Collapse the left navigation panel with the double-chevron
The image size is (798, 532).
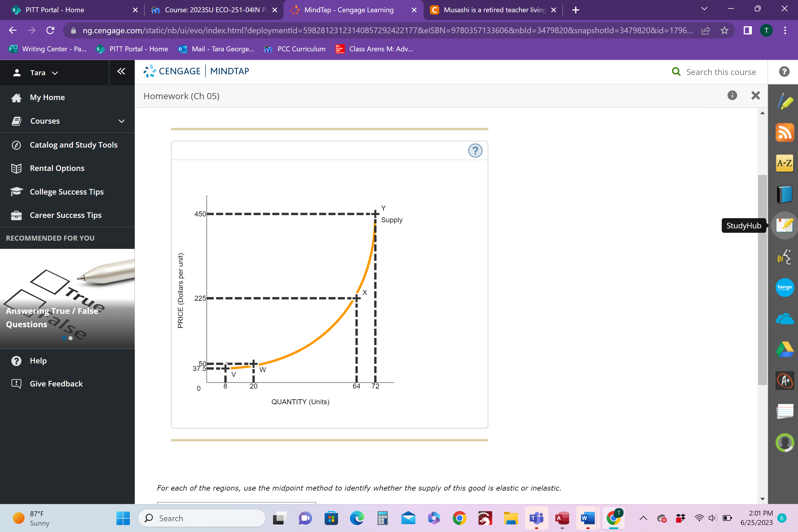pyautogui.click(x=121, y=71)
